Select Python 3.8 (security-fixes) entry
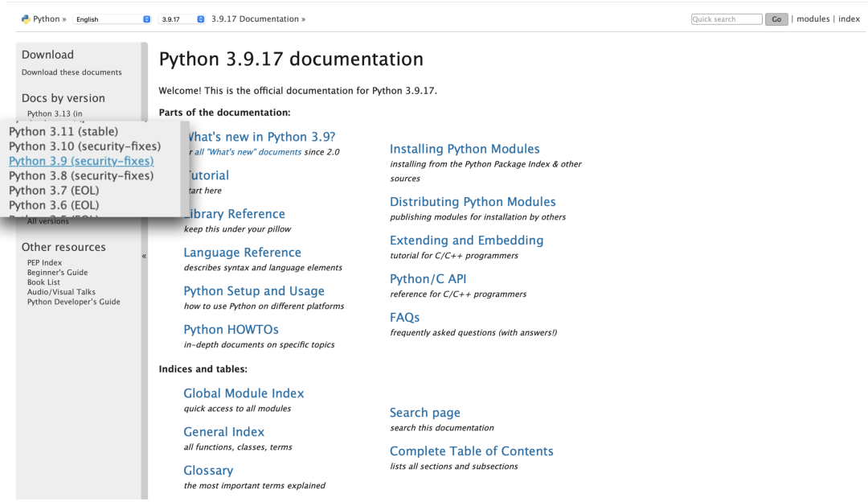This screenshot has width=868, height=502. (81, 175)
